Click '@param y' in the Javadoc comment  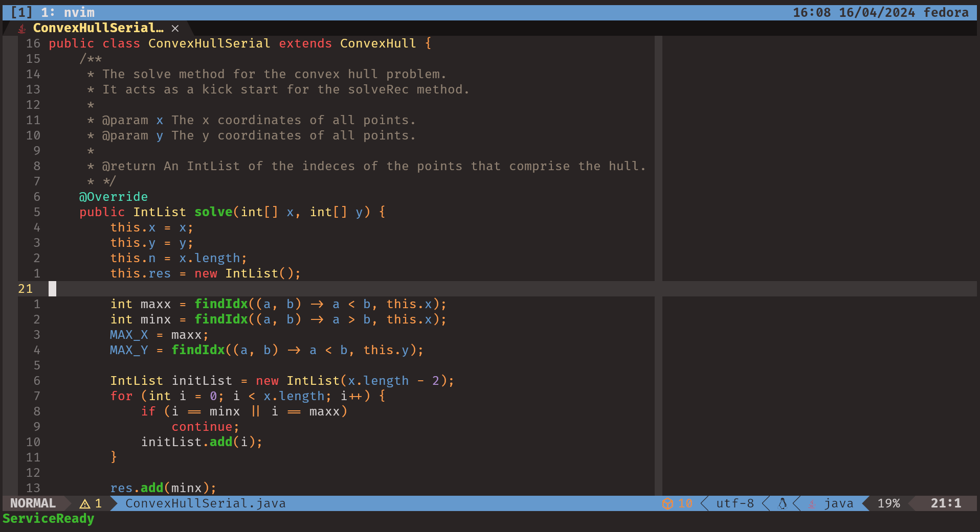click(x=133, y=135)
